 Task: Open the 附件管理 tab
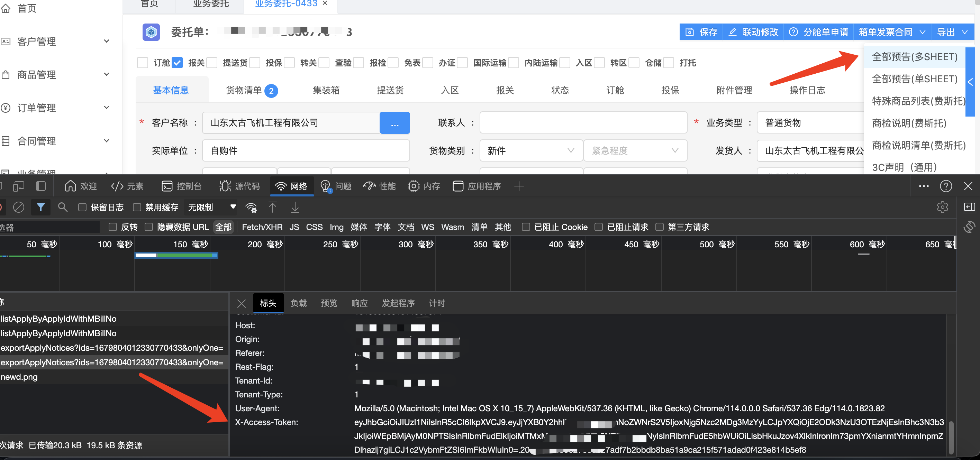pos(734,90)
